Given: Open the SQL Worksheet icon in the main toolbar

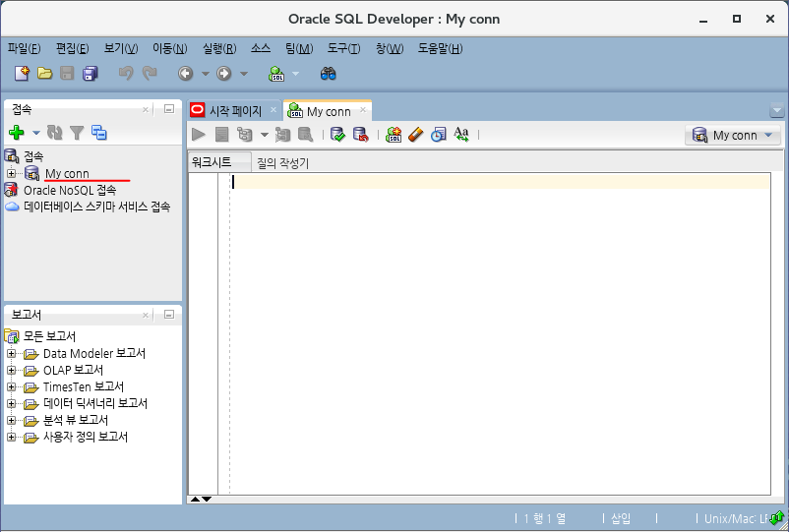Looking at the screenshot, I should click(276, 74).
